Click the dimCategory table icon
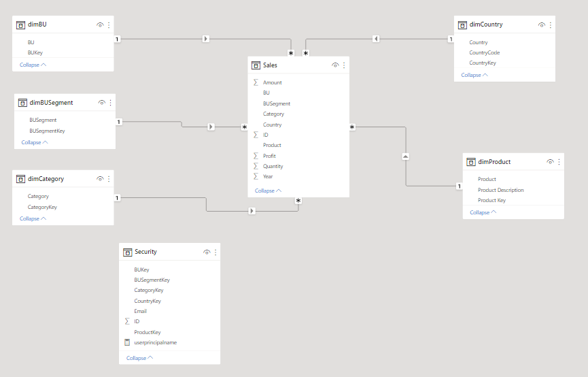 coord(20,179)
